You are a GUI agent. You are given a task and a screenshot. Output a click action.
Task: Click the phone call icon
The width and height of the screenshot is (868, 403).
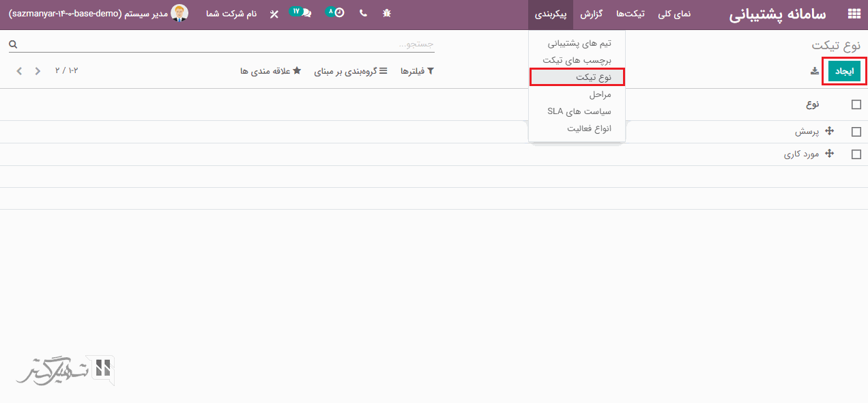click(x=362, y=14)
